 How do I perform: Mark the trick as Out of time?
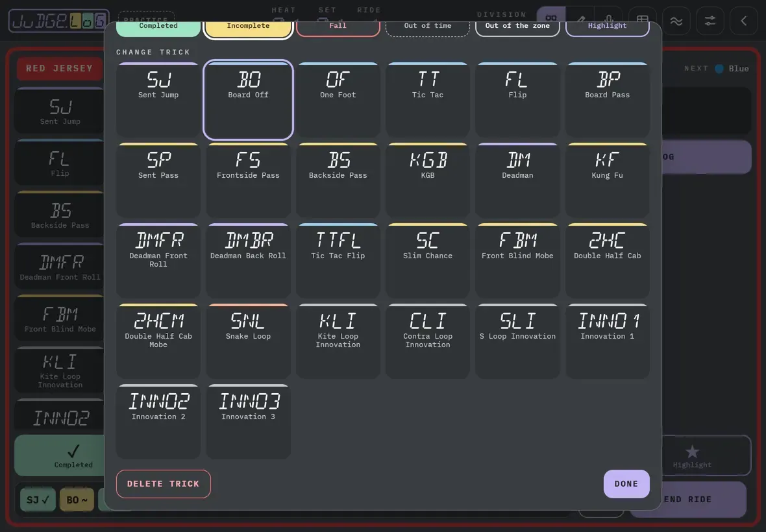pos(428,29)
